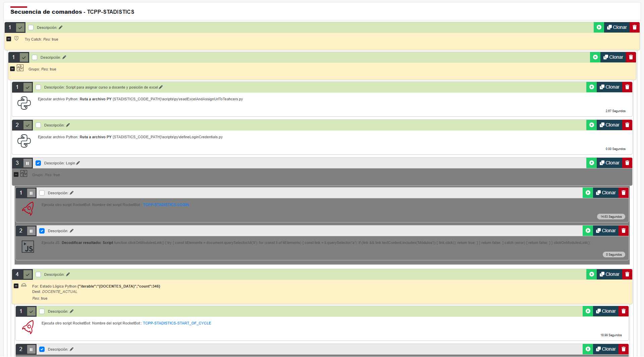Uncheck the Login step checkbox
Image resolution: width=644 pixels, height=357 pixels.
coord(38,163)
